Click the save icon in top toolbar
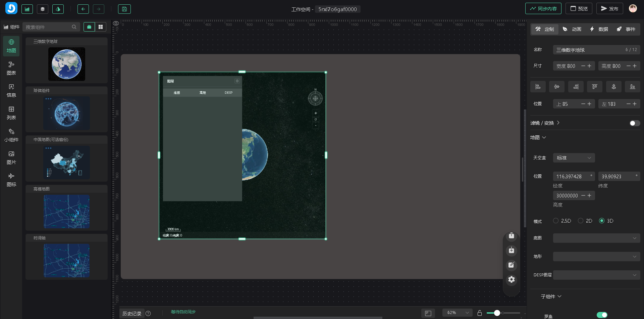This screenshot has width=644, height=319. (124, 9)
